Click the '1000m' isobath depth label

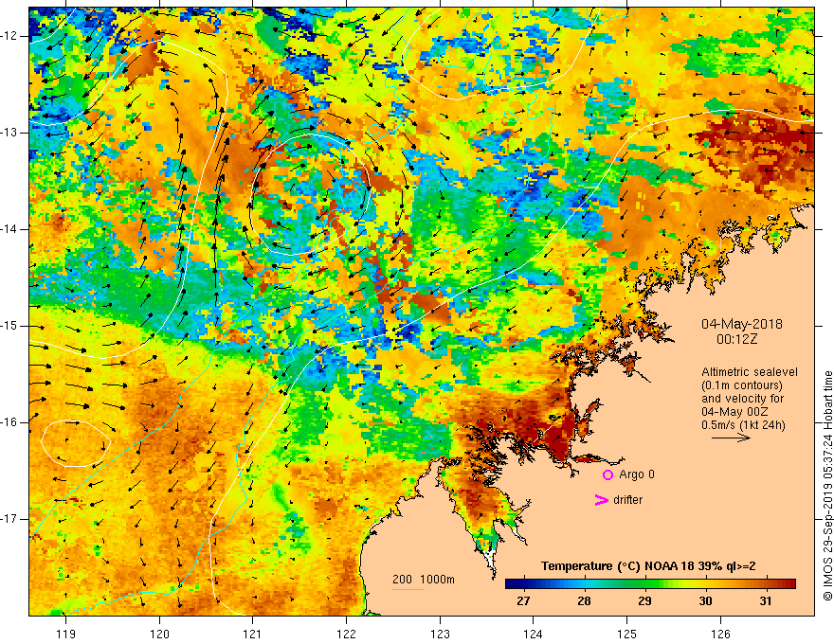click(x=437, y=580)
